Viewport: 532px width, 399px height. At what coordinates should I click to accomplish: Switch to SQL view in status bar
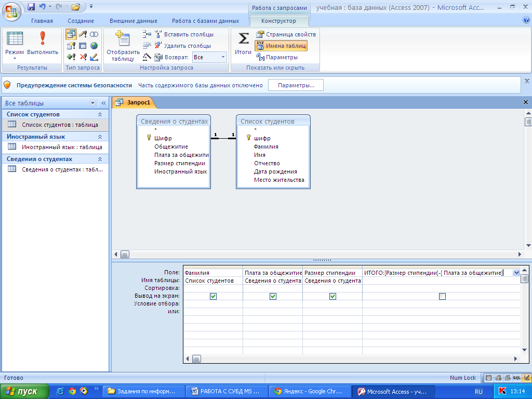click(x=517, y=378)
